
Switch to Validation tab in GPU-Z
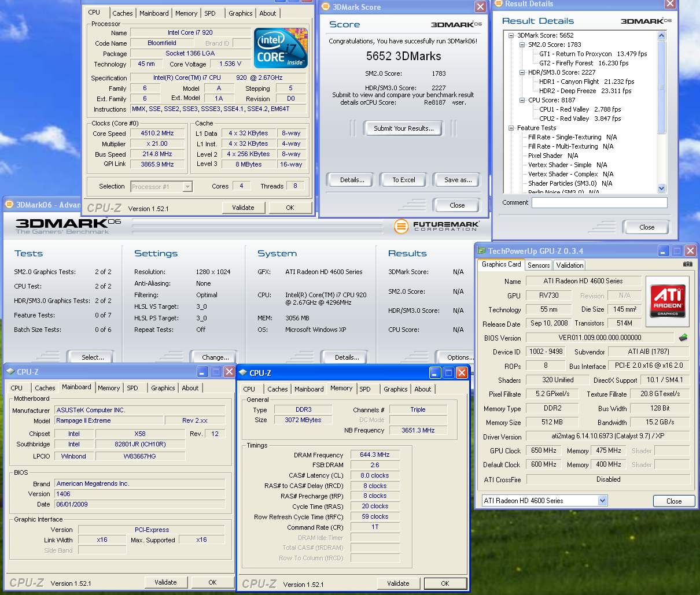[x=570, y=265]
